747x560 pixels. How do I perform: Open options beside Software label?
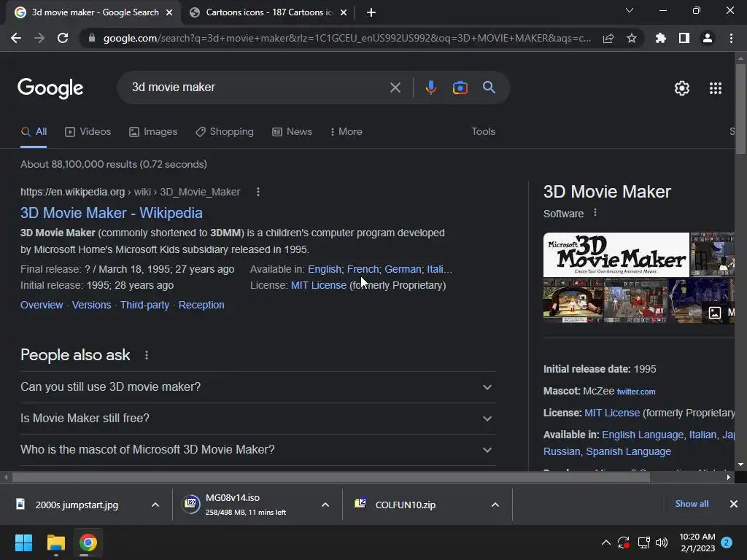[595, 213]
